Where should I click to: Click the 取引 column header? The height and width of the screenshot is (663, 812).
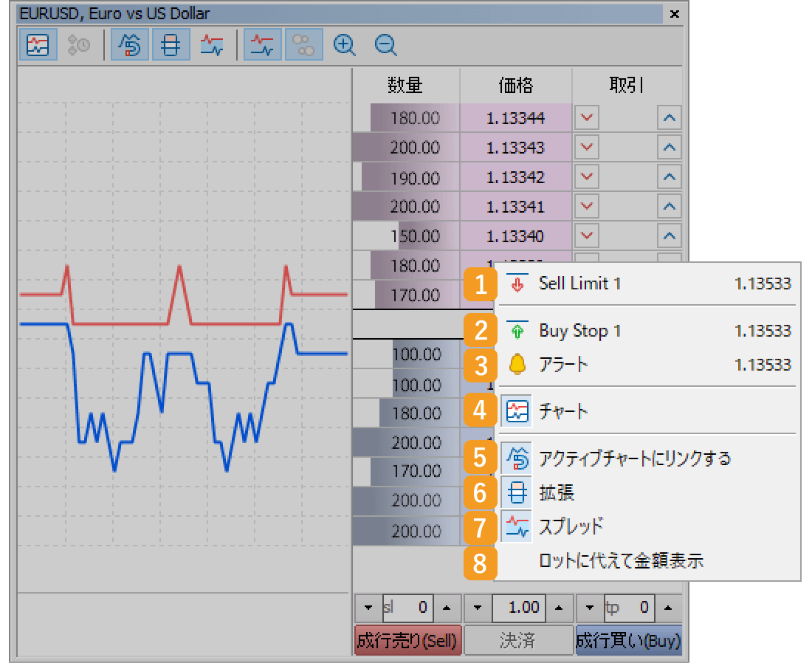[x=627, y=85]
